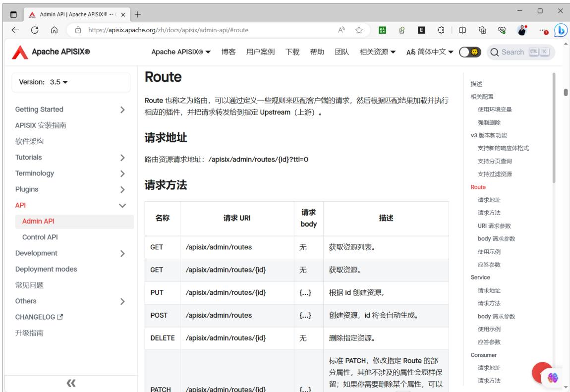
Task: Jump to v3 版本新功能 in contents
Action: [489, 135]
